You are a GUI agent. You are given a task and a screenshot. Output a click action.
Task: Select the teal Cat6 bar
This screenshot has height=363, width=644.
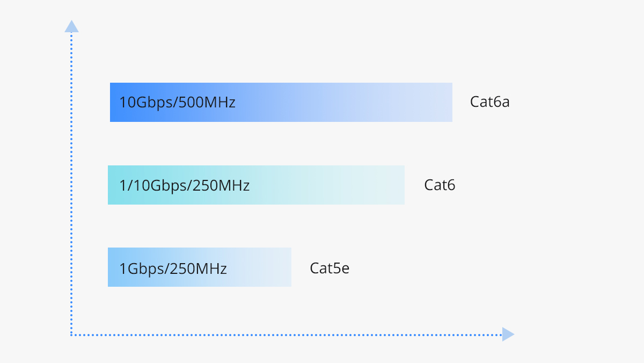pyautogui.click(x=322, y=185)
